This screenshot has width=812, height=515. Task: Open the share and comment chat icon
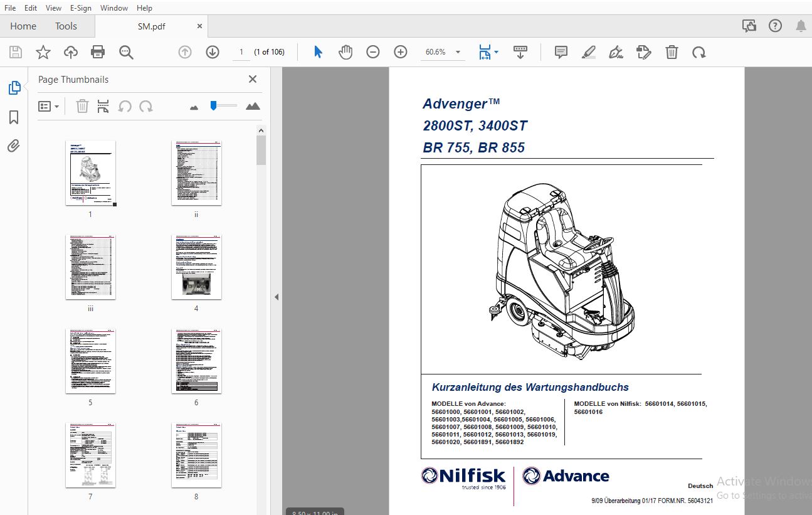(x=749, y=26)
